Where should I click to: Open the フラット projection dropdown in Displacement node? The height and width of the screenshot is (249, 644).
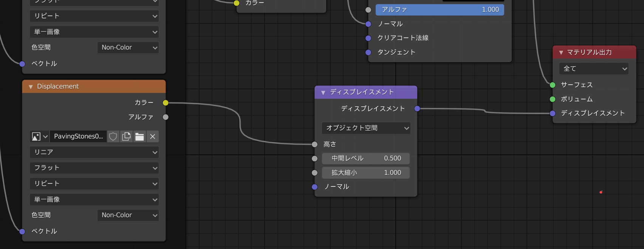click(94, 168)
